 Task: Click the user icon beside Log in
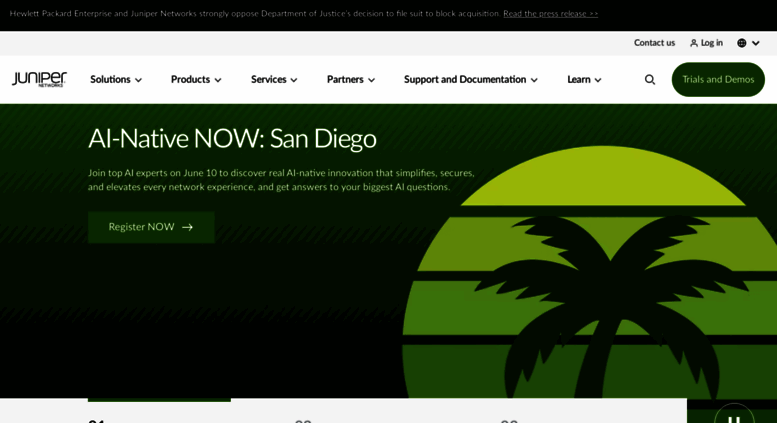click(694, 43)
